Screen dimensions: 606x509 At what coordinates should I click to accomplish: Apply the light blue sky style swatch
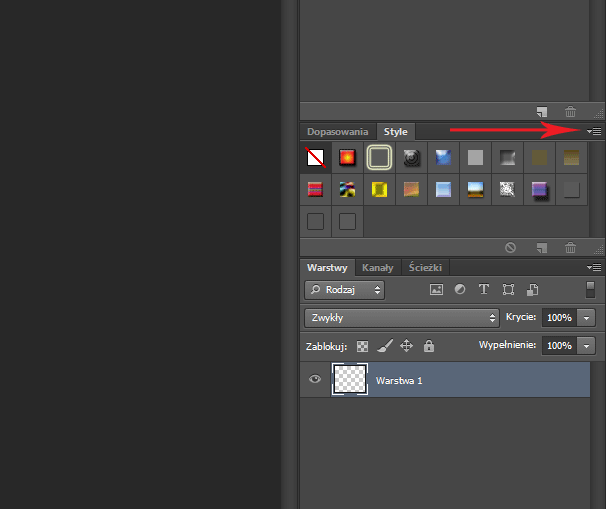[x=443, y=189]
